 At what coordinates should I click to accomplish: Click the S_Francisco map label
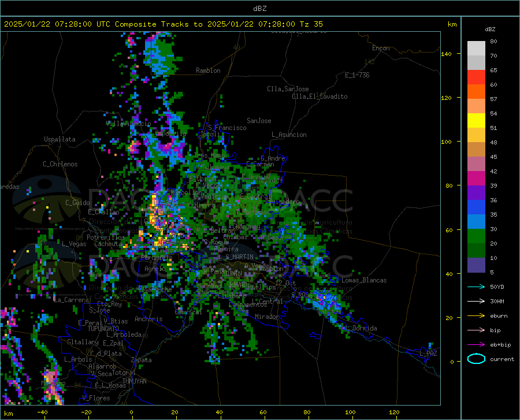pyautogui.click(x=227, y=128)
